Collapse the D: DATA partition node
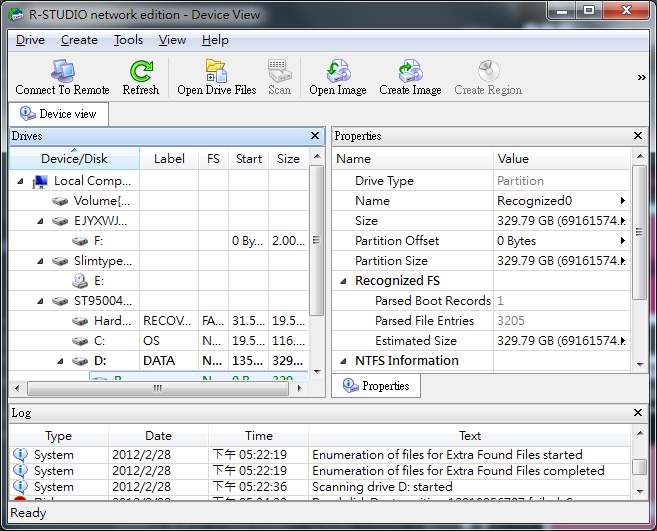Screen dimensions: 657x531 coord(59,360)
